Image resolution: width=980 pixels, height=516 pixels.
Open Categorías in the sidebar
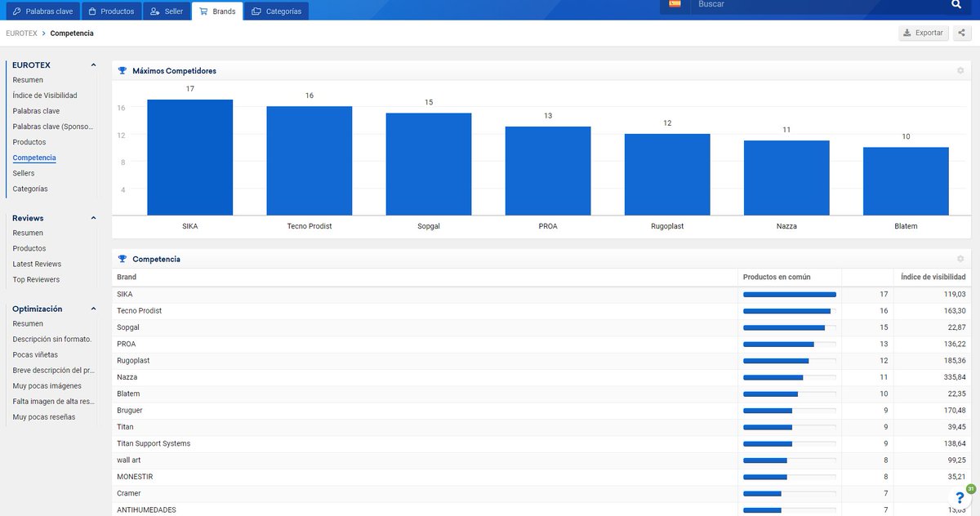pyautogui.click(x=30, y=189)
